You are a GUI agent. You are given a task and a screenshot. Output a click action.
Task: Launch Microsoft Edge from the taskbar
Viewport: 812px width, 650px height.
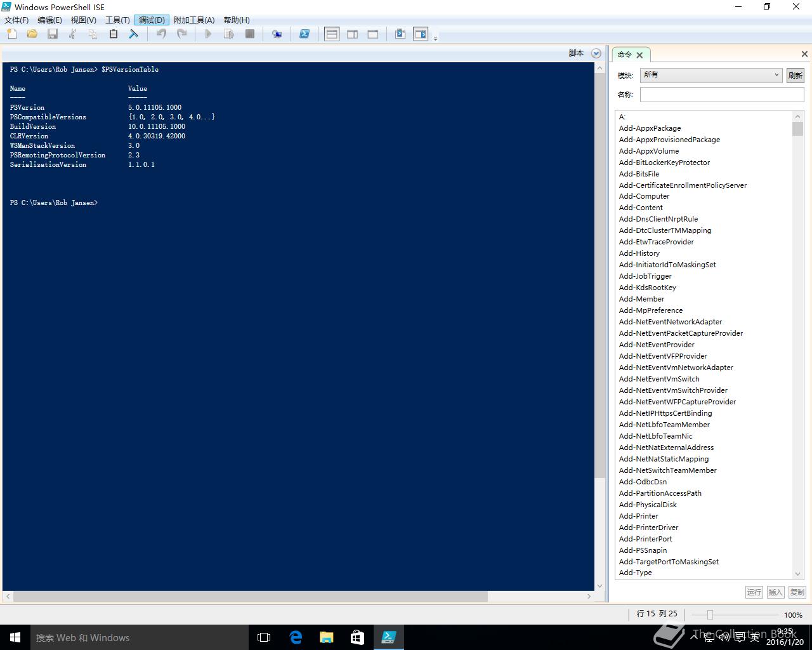coord(295,637)
